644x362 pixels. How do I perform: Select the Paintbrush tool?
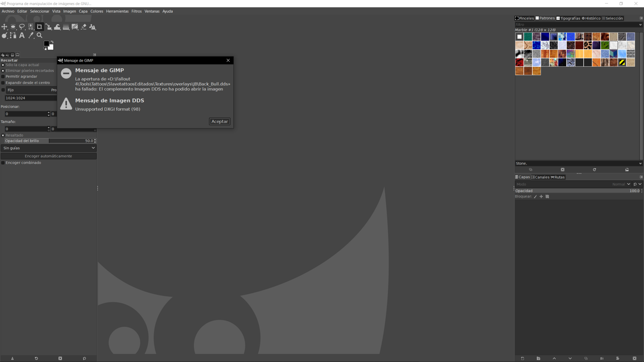click(75, 27)
